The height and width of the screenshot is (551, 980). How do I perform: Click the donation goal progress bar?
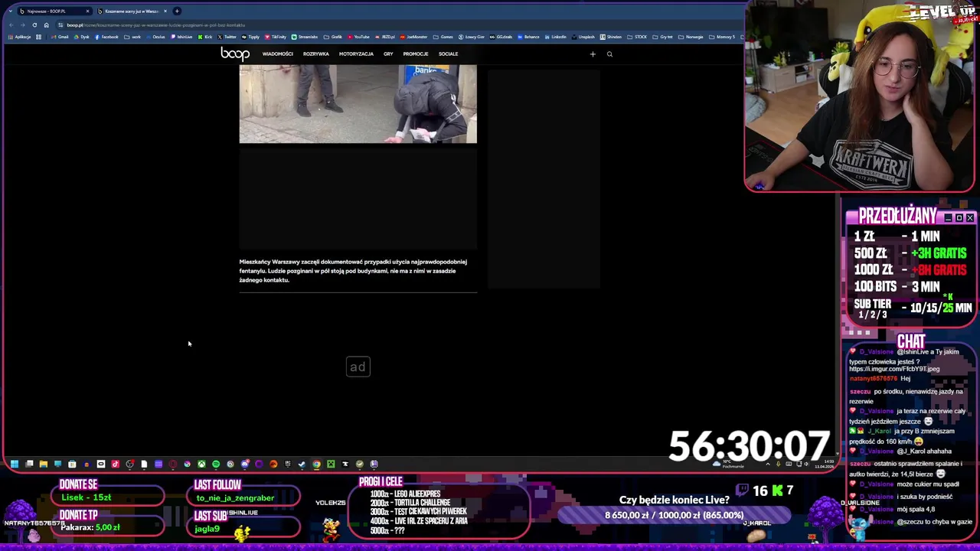tap(674, 515)
